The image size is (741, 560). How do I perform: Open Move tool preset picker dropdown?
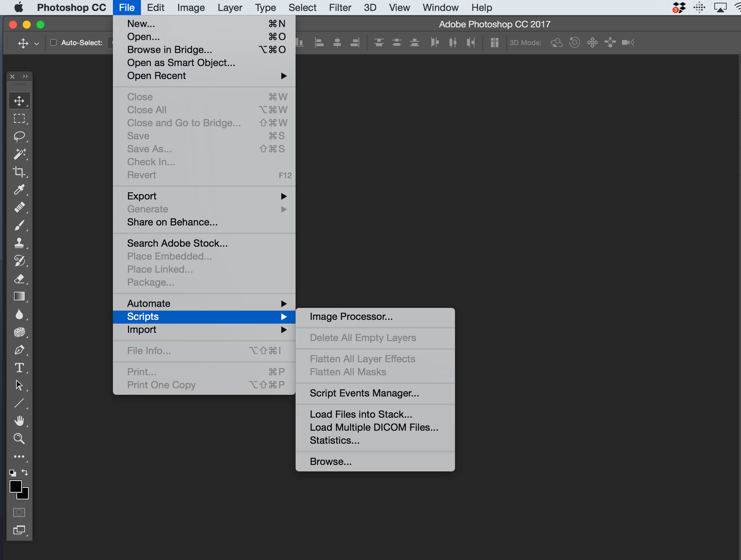pos(37,43)
